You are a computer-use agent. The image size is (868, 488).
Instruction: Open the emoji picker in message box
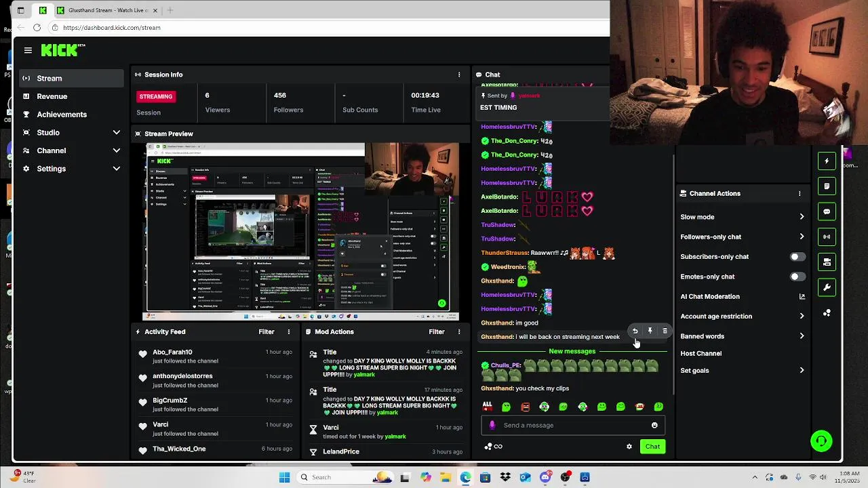coord(654,425)
